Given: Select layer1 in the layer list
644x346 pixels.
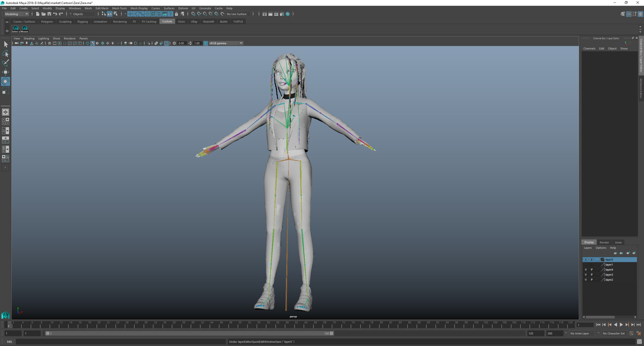Looking at the screenshot, I should pos(609,265).
